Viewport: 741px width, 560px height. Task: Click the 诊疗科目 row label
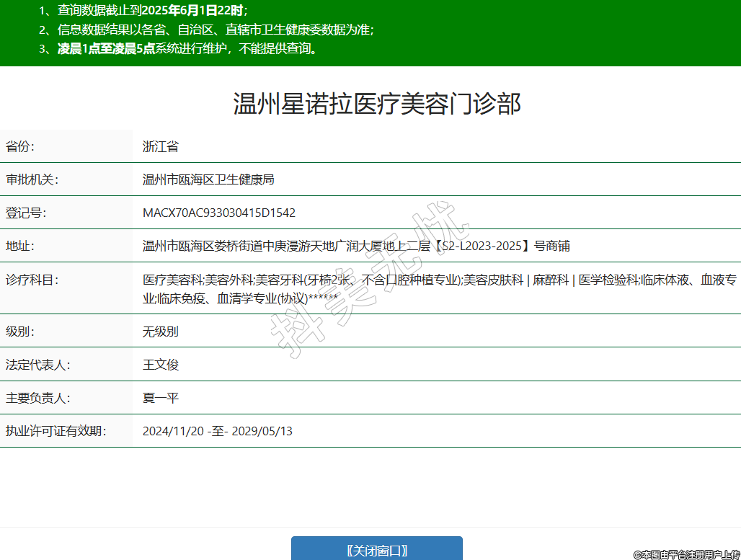point(32,280)
